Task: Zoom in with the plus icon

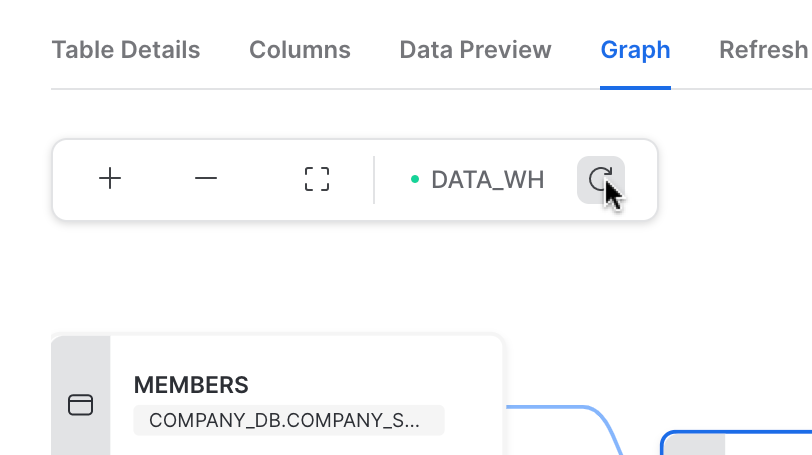Action: pos(110,179)
